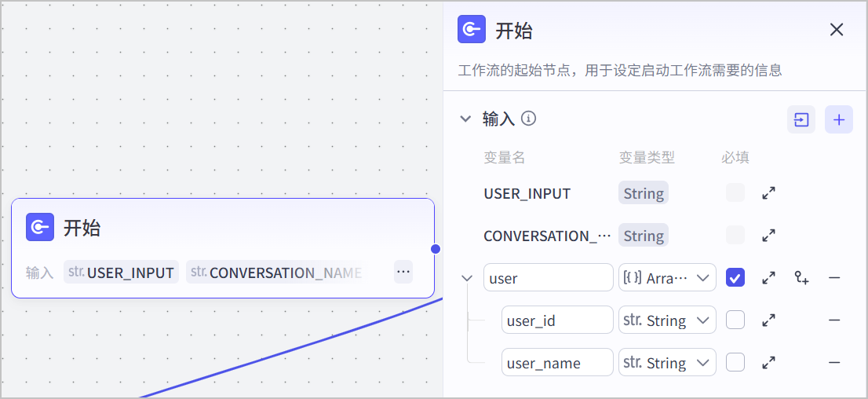This screenshot has height=399, width=868.
Task: Click the expand icon in the user_name row
Action: (x=768, y=362)
